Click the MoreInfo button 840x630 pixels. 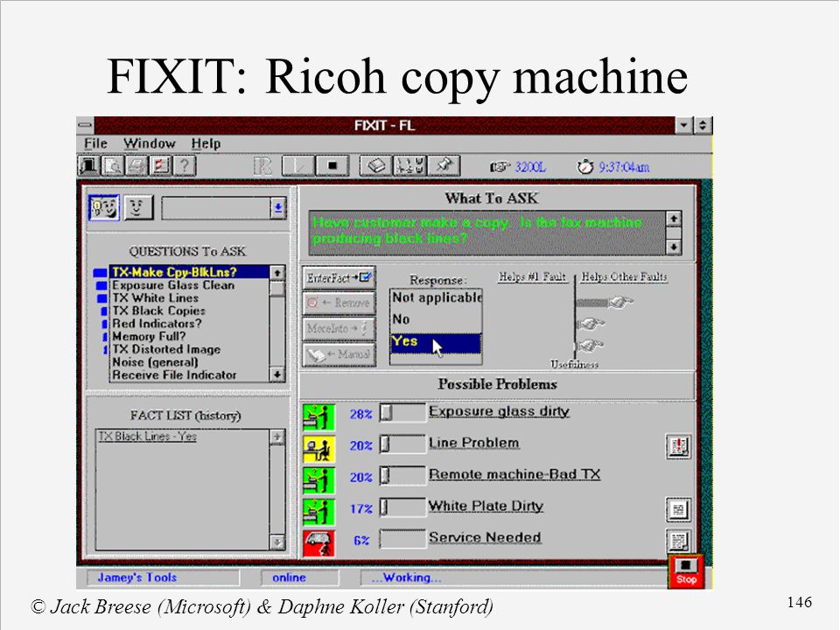(x=339, y=328)
